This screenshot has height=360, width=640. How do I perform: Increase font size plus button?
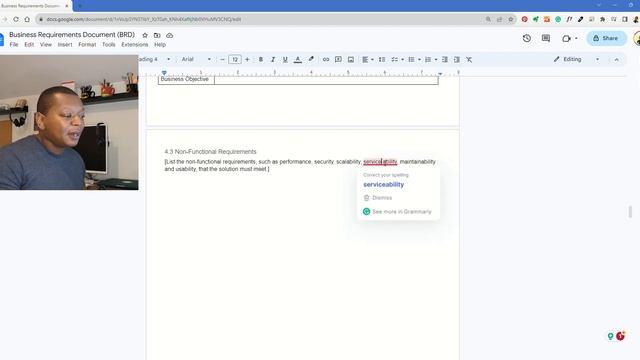pos(247,60)
